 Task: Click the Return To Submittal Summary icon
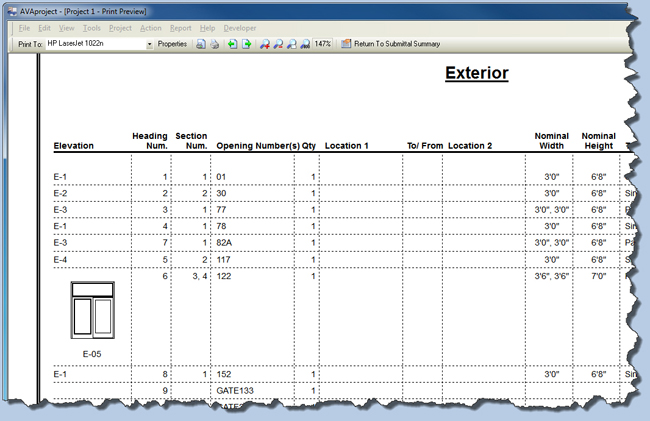[346, 44]
